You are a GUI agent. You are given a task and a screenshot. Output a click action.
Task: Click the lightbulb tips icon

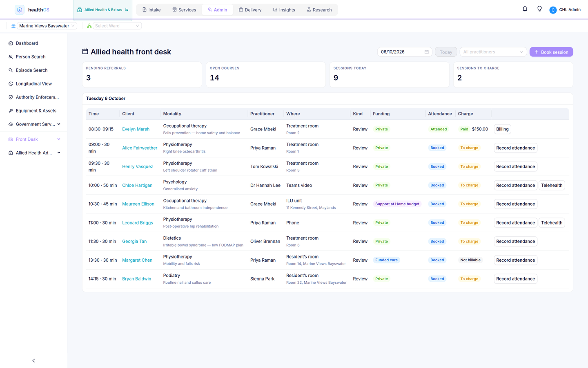(x=539, y=9)
